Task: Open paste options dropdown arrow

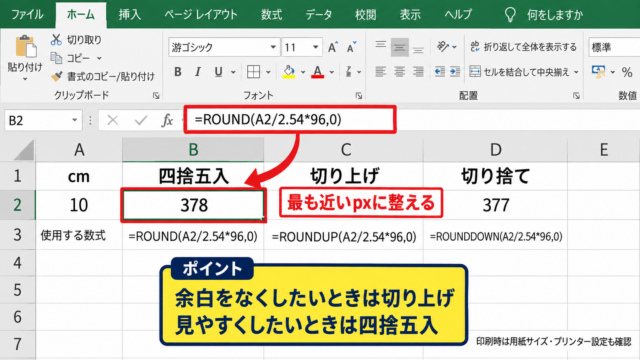Action: click(25, 78)
